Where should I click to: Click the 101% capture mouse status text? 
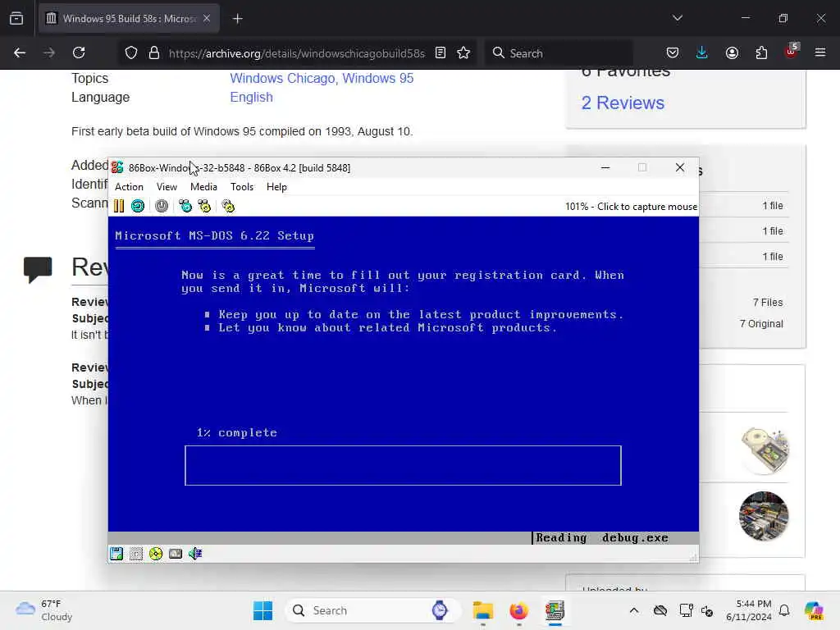[631, 207]
